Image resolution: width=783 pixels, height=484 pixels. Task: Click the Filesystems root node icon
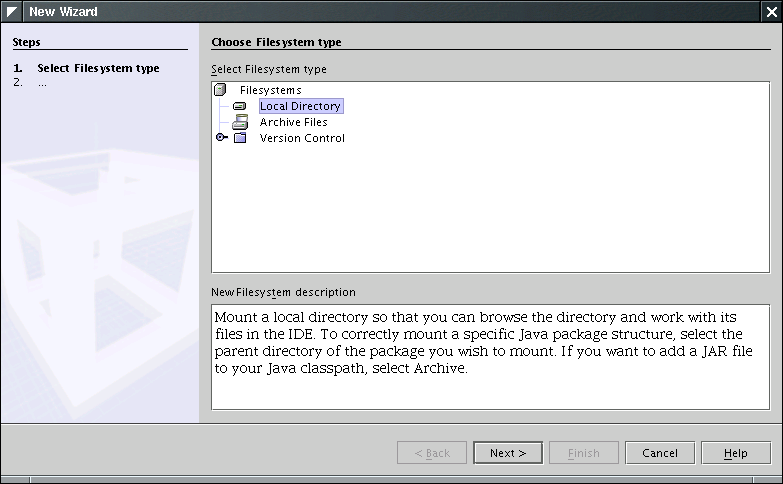click(221, 90)
